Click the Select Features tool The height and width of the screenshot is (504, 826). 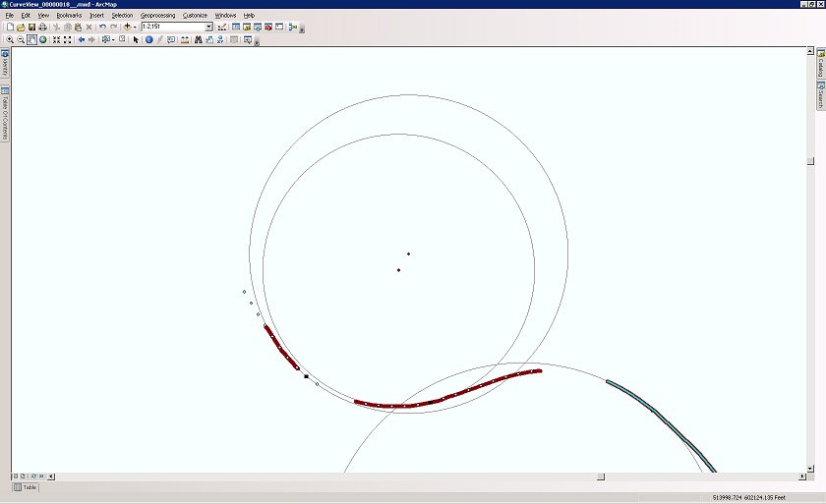coord(105,40)
